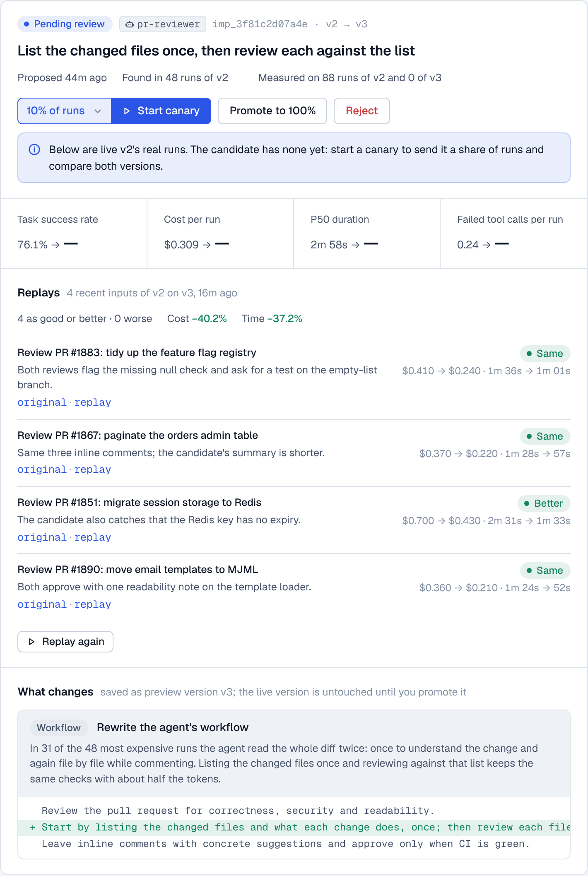The height and width of the screenshot is (876, 588).
Task: Click the Better badge on PR #1851
Action: 544,503
